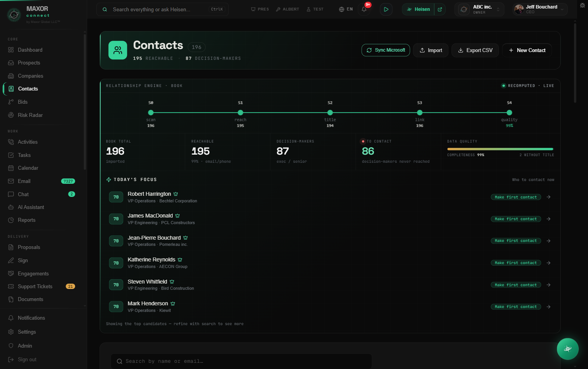588x369 pixels.
Task: Click the Export CSV button
Action: pos(475,50)
